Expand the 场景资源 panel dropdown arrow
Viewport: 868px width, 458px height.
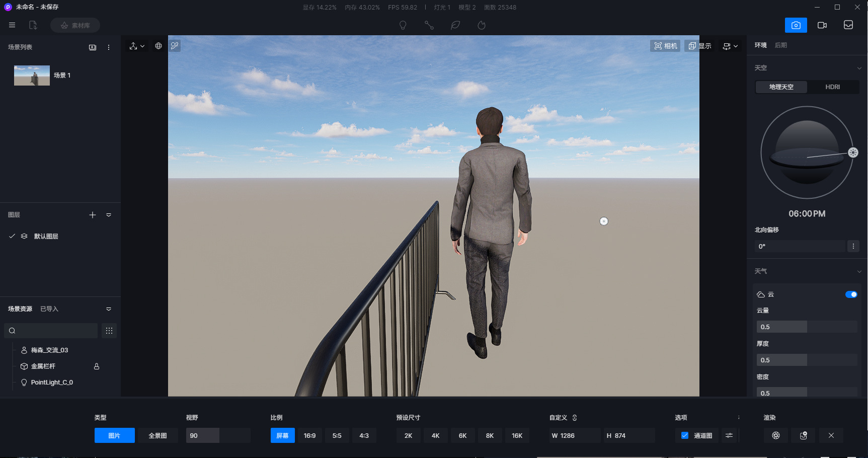point(109,309)
